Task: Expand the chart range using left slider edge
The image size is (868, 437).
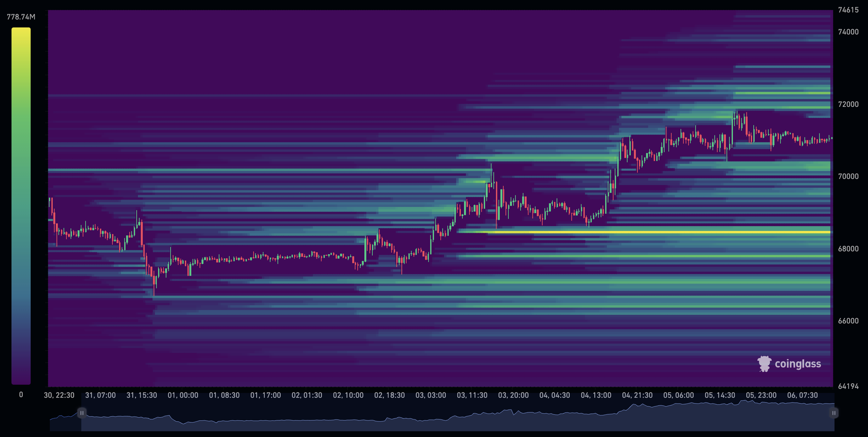Action: click(x=82, y=413)
